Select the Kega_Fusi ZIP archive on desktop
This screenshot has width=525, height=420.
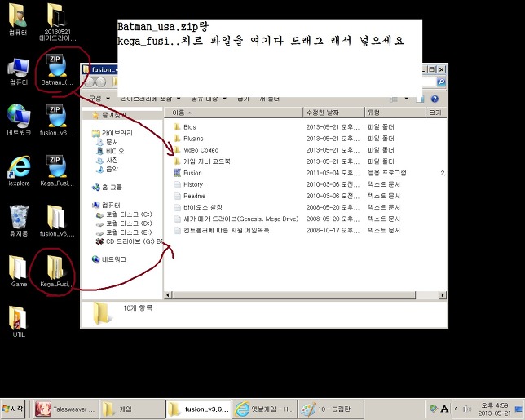pyautogui.click(x=57, y=170)
